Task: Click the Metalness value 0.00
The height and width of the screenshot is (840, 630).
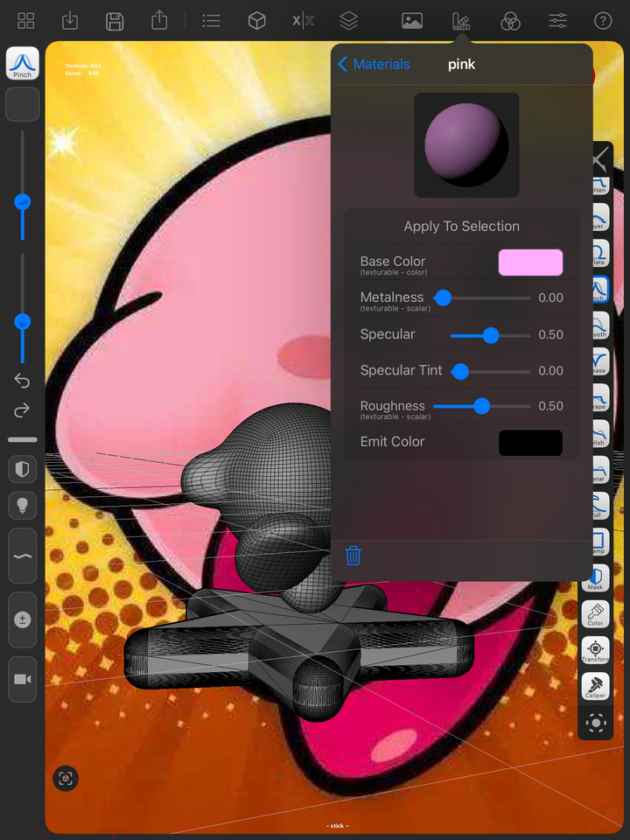Action: pos(550,297)
